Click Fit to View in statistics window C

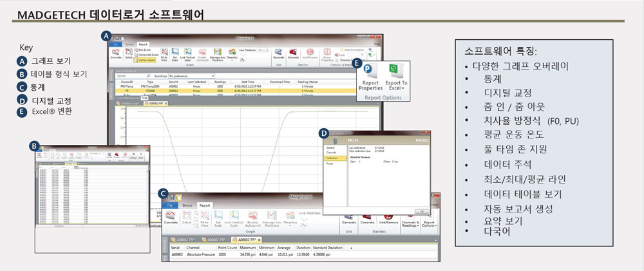tap(205, 218)
